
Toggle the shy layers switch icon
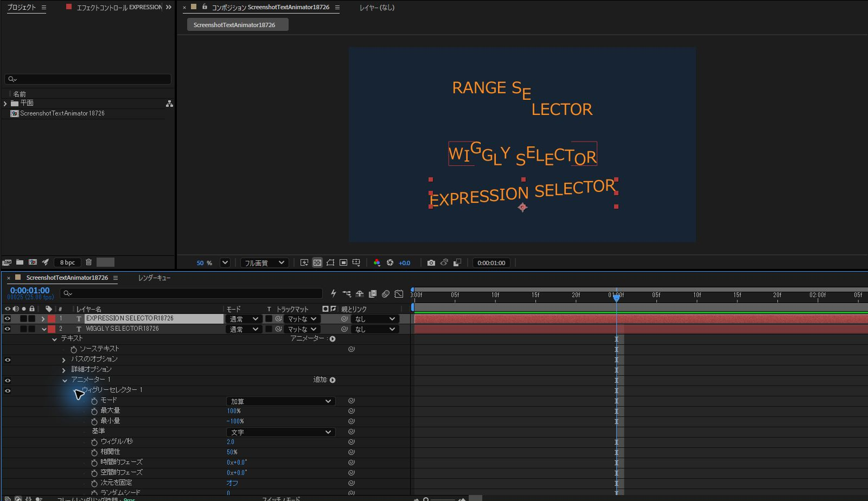tap(360, 294)
